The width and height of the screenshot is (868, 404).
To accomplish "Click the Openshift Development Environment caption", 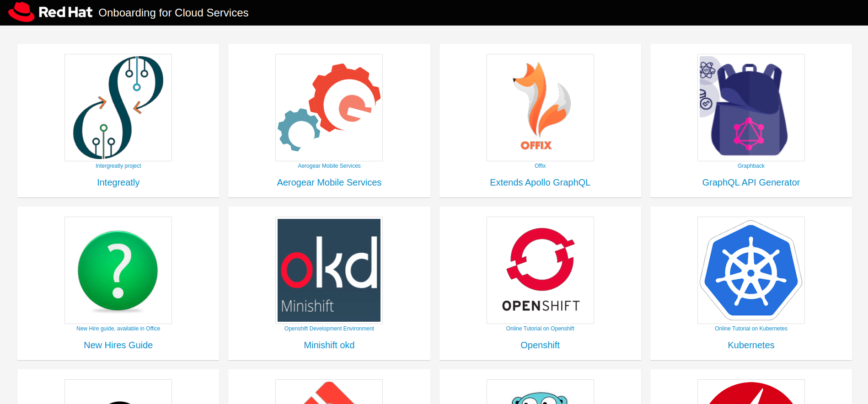I will coord(329,329).
